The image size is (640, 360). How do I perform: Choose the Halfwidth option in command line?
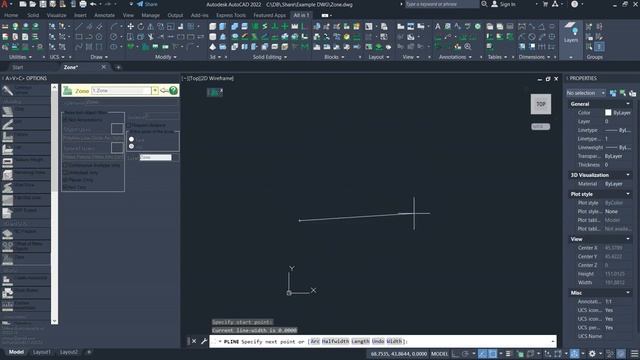point(336,341)
